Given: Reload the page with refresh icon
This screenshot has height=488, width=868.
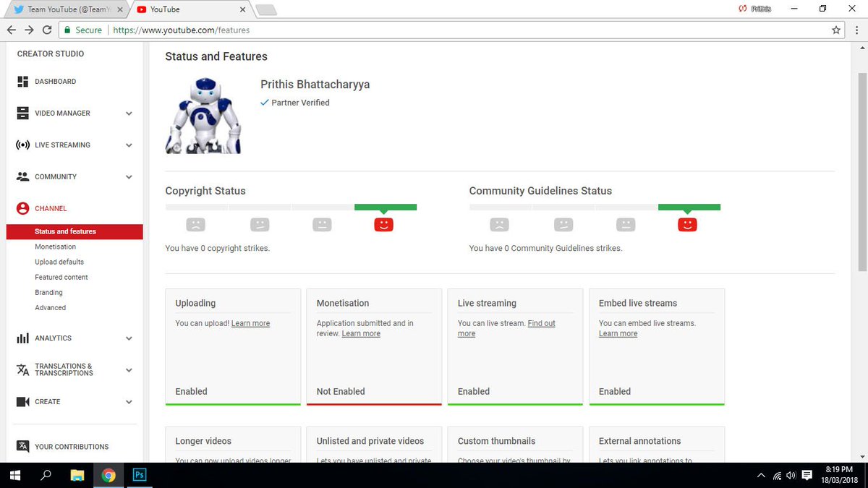Looking at the screenshot, I should click(x=47, y=30).
